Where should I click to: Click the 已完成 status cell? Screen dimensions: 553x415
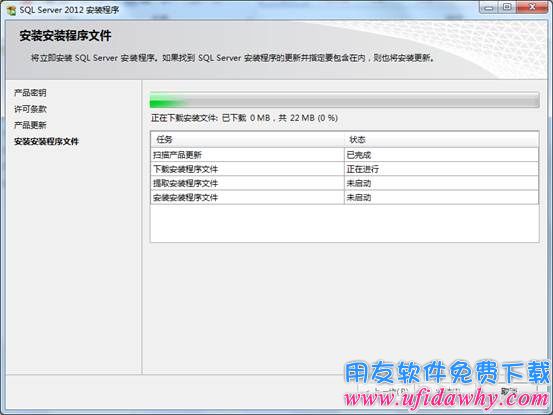(441, 155)
